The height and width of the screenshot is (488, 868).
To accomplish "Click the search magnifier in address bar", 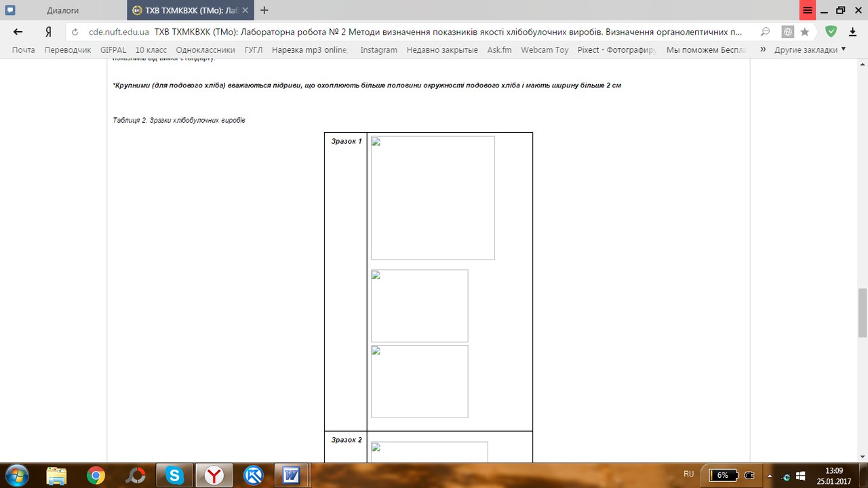I will (765, 32).
